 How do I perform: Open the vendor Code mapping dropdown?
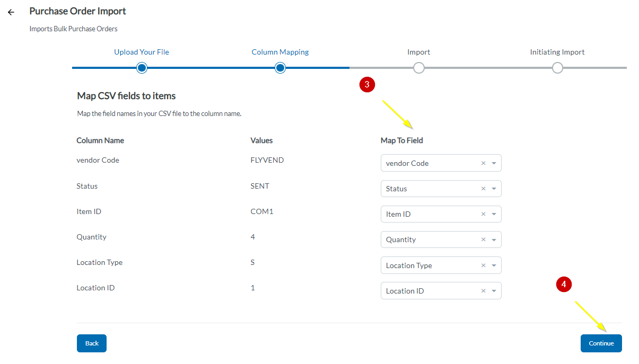click(494, 163)
